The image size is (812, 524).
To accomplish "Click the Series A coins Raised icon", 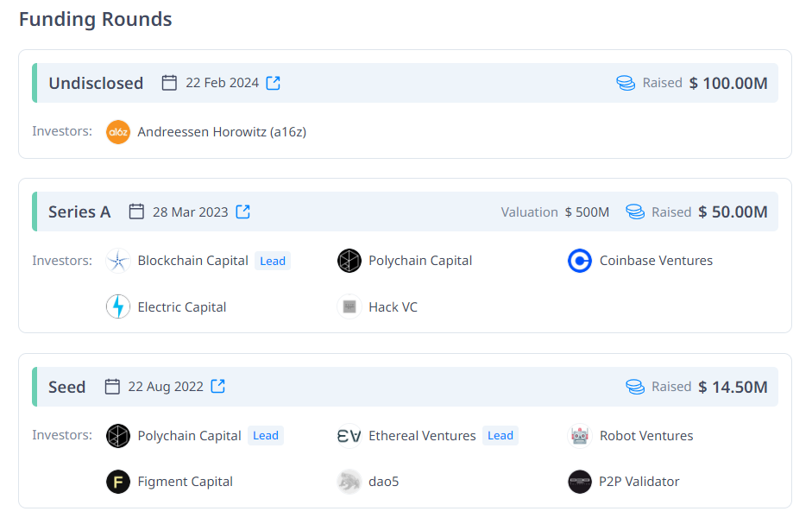I will [635, 211].
